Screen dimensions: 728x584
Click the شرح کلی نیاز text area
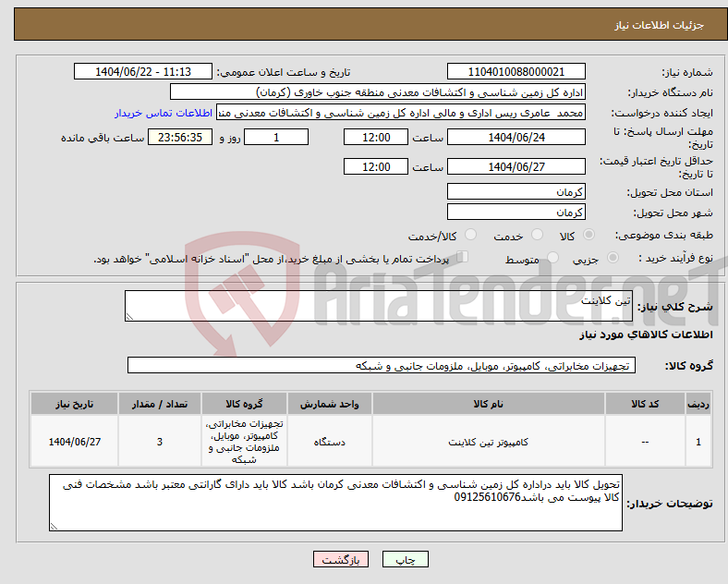(x=379, y=306)
